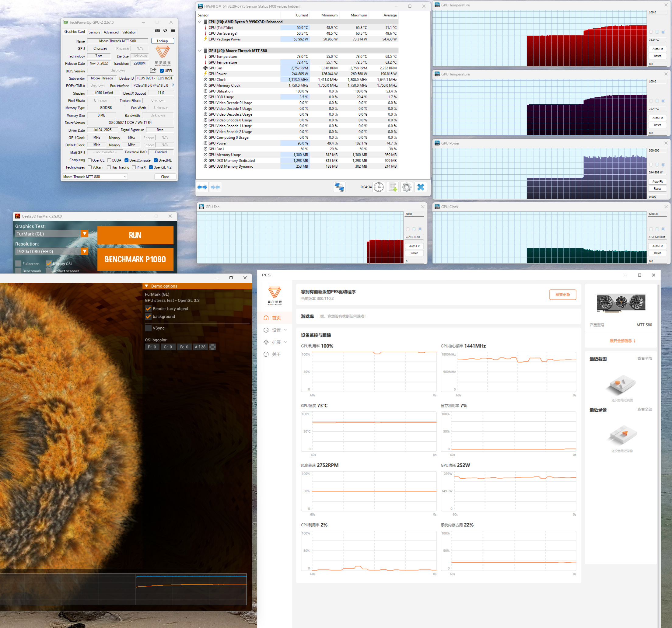Image resolution: width=672 pixels, height=628 pixels.
Task: Toggle the VSync checkbox in FurMark
Action: pos(148,328)
